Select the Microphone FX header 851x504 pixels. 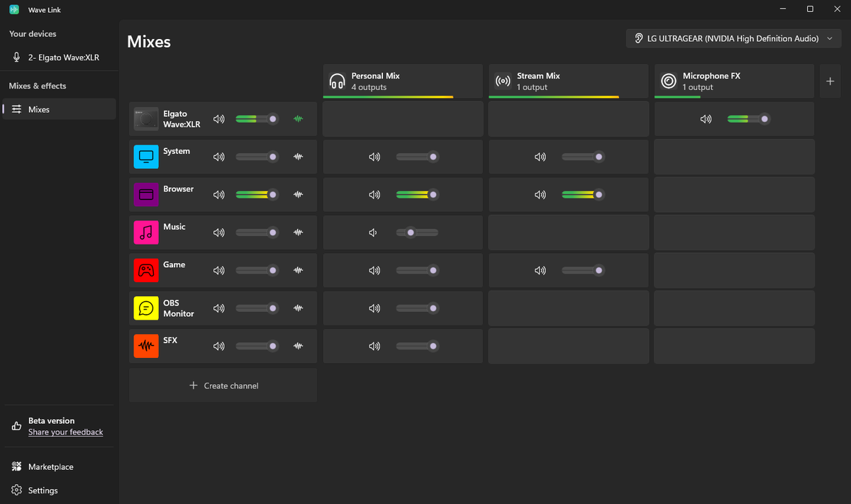[x=734, y=82]
